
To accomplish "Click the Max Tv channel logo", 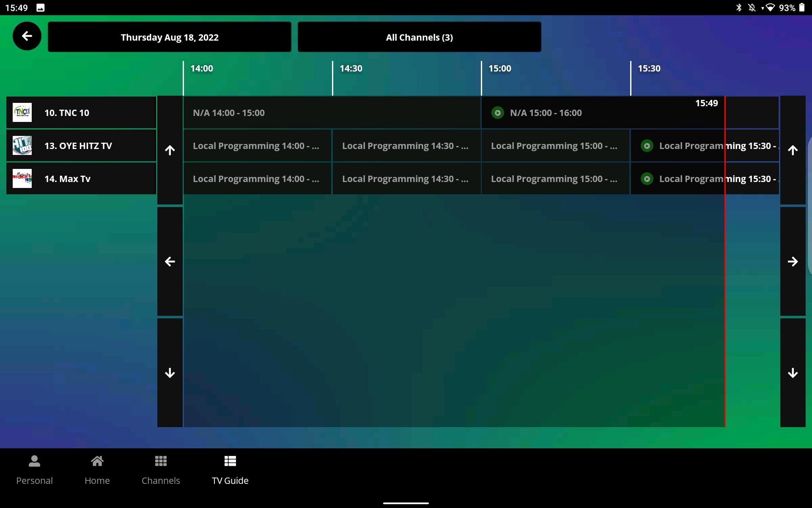I will (22, 178).
